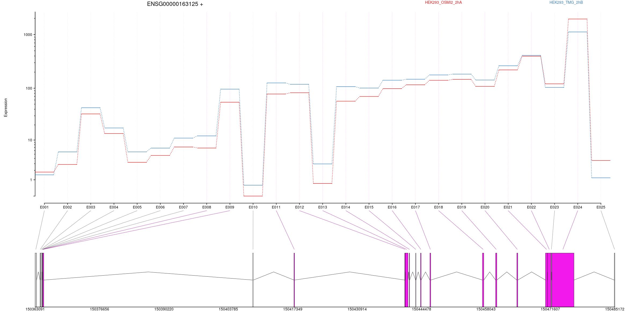Click exon label E012
The width and height of the screenshot is (644, 322).
coord(299,207)
